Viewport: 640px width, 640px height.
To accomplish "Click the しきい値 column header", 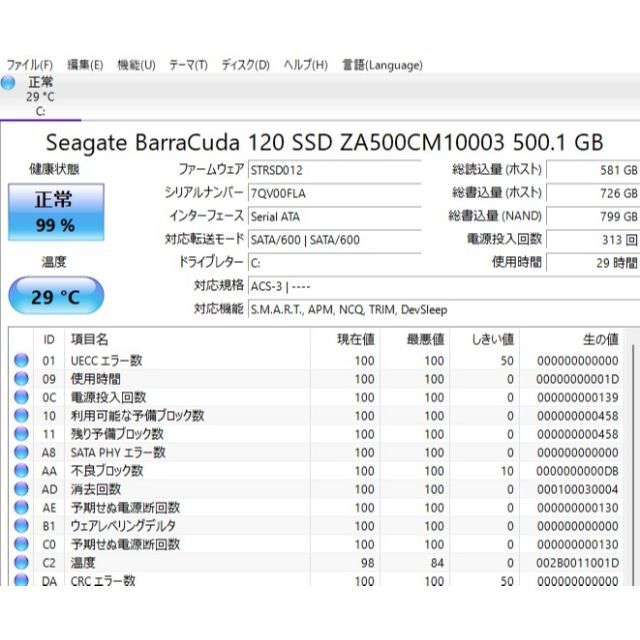I will [484, 339].
